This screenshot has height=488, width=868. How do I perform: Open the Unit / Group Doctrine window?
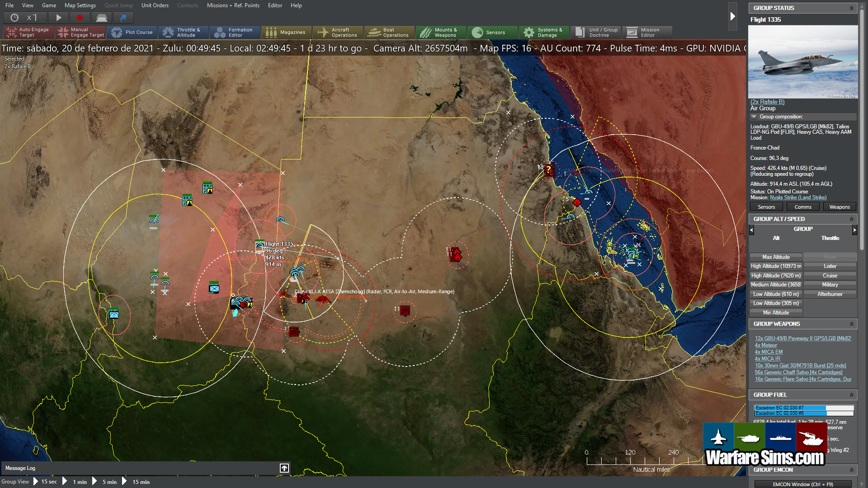pos(595,32)
